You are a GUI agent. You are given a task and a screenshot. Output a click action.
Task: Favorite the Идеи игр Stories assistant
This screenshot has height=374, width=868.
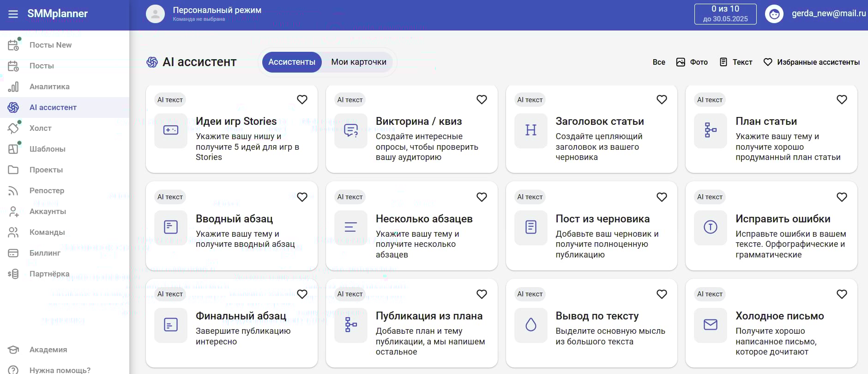coord(302,99)
